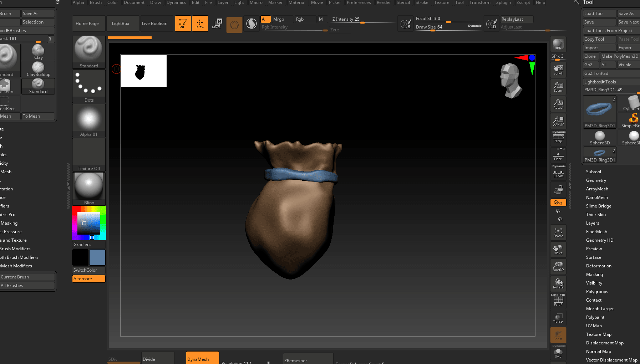Click the DynaMesh button
640x364 pixels.
tap(202, 358)
